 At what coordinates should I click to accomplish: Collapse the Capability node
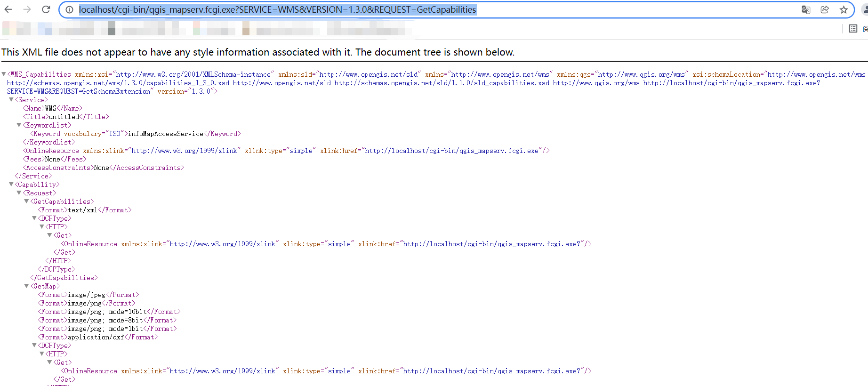click(11, 184)
